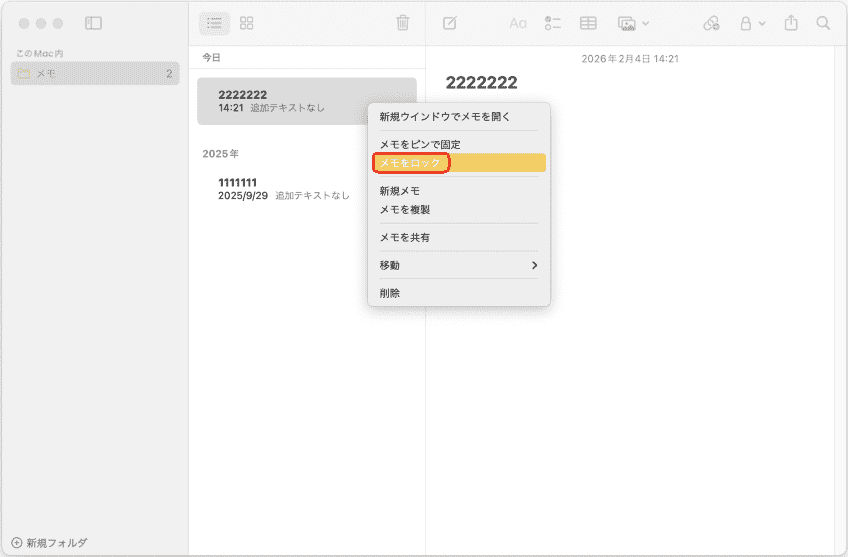Click the 2222222 title in note editor
Image resolution: width=848 pixels, height=557 pixels.
click(481, 83)
